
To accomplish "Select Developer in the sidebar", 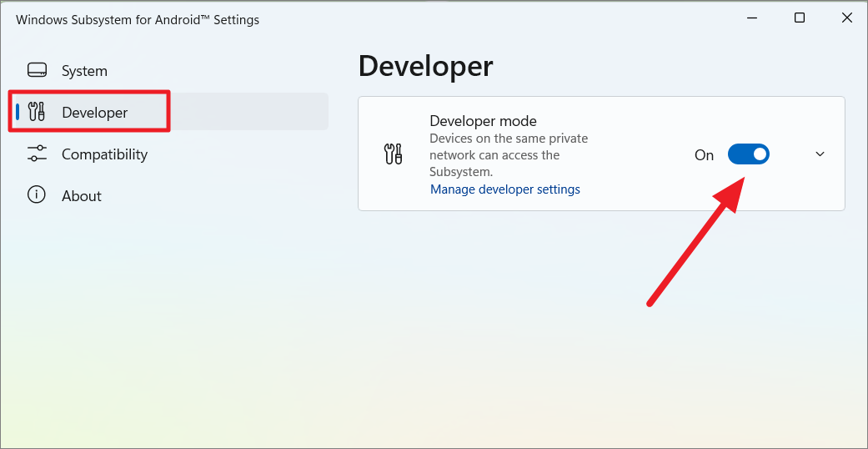I will coord(168,112).
